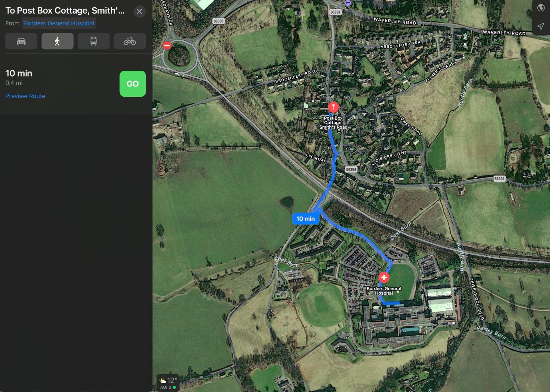Select Post Box Cottage destination pin
The width and height of the screenshot is (550, 392).
tap(333, 107)
